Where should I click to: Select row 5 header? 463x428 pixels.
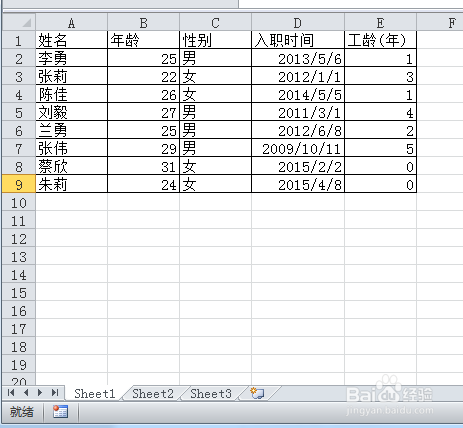click(x=19, y=112)
